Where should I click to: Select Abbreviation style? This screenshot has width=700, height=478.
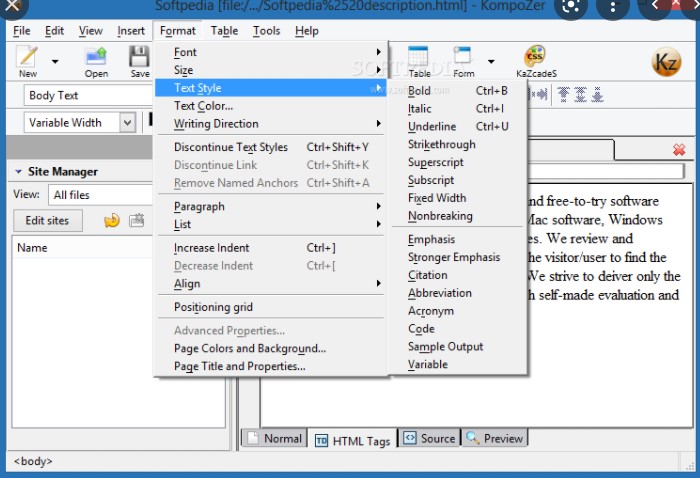click(458, 293)
